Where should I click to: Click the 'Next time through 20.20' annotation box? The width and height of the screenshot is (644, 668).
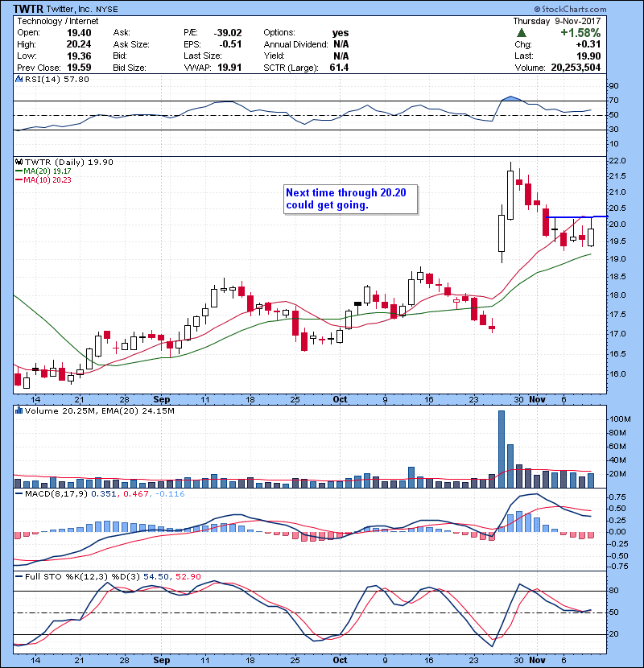coord(350,199)
